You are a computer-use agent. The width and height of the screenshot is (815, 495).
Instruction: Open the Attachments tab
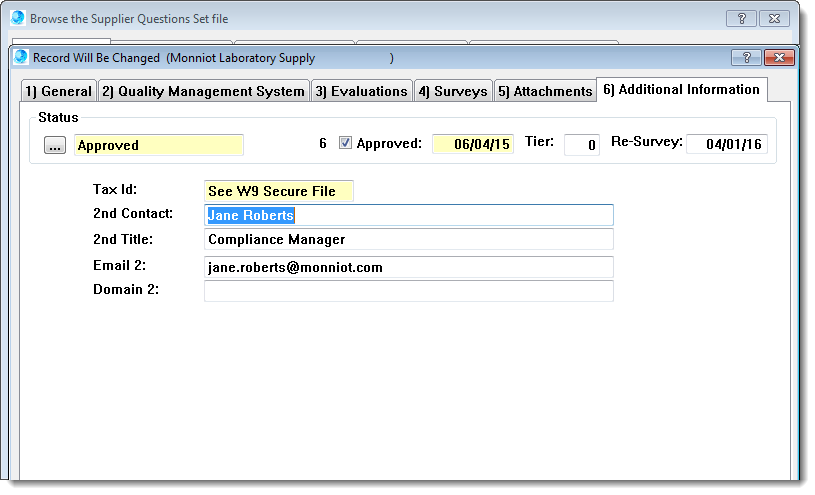(x=545, y=91)
